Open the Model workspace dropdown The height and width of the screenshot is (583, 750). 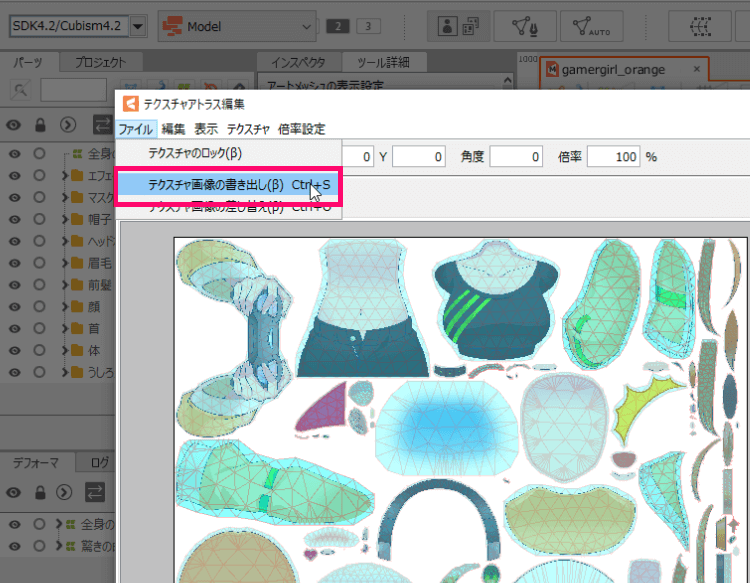tap(237, 26)
